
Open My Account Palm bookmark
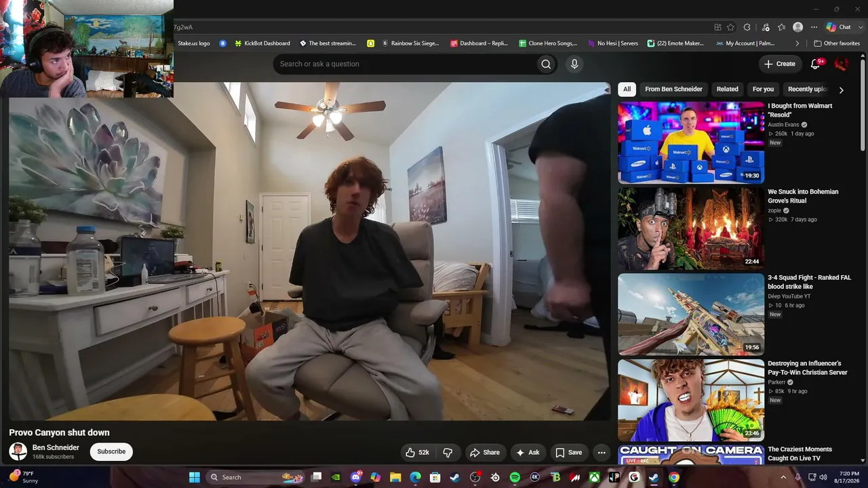tap(745, 43)
